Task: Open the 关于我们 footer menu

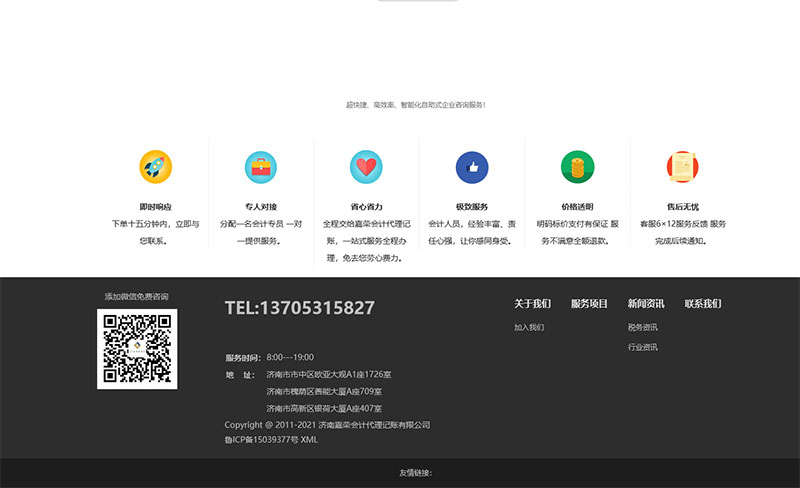Action: pos(532,304)
